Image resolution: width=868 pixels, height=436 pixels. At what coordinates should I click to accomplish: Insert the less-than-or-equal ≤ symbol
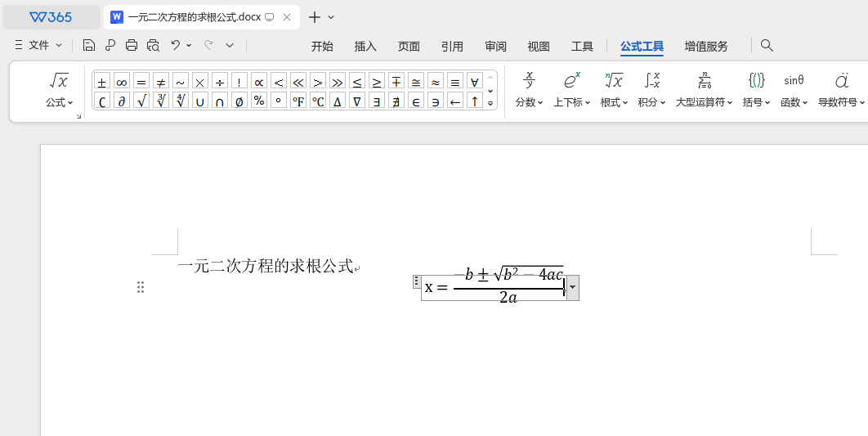pyautogui.click(x=357, y=82)
